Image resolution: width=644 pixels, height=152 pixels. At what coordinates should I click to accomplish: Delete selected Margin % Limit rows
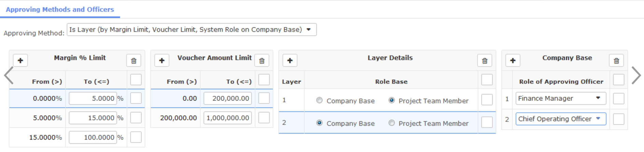click(134, 61)
